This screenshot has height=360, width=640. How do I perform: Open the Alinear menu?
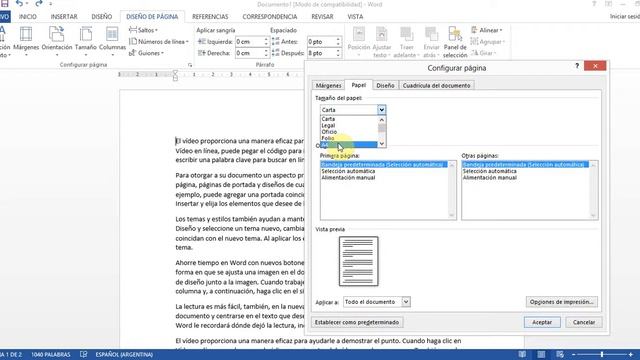point(487,30)
